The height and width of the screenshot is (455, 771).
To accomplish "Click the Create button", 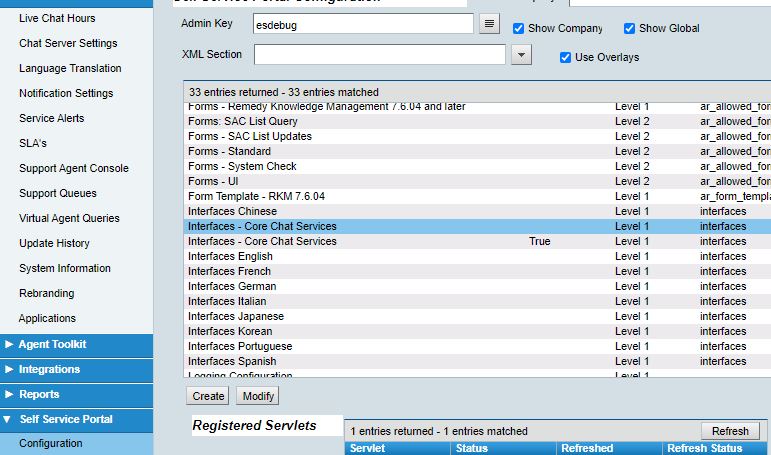I will 208,396.
